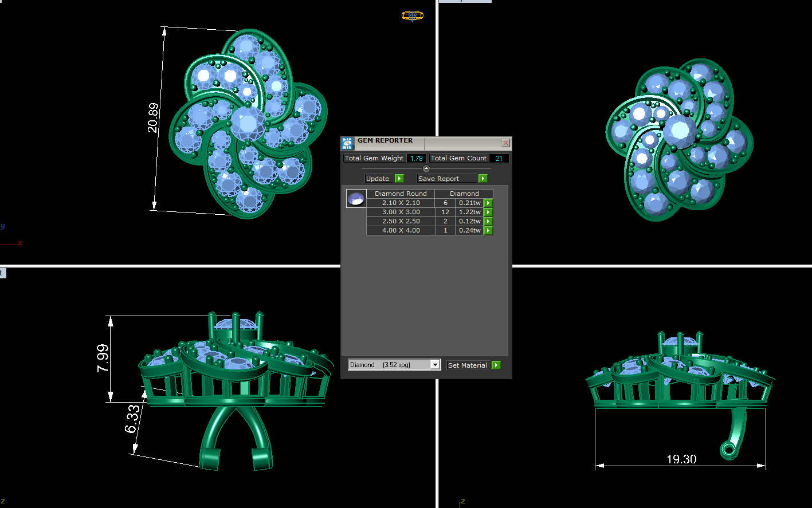Close the Gem Reporter panel
Image resolution: width=812 pixels, height=508 pixels.
(505, 143)
